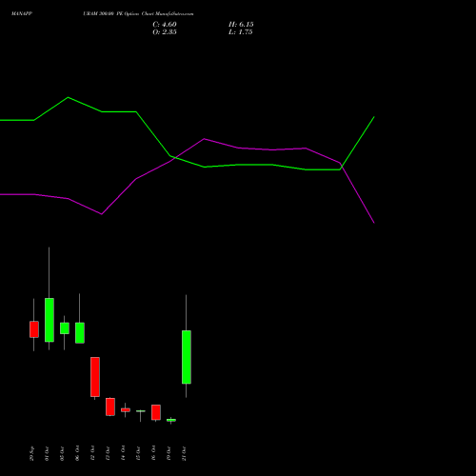Click the '16 Oct' date axis label
476x476 pixels.
(x=153, y=453)
